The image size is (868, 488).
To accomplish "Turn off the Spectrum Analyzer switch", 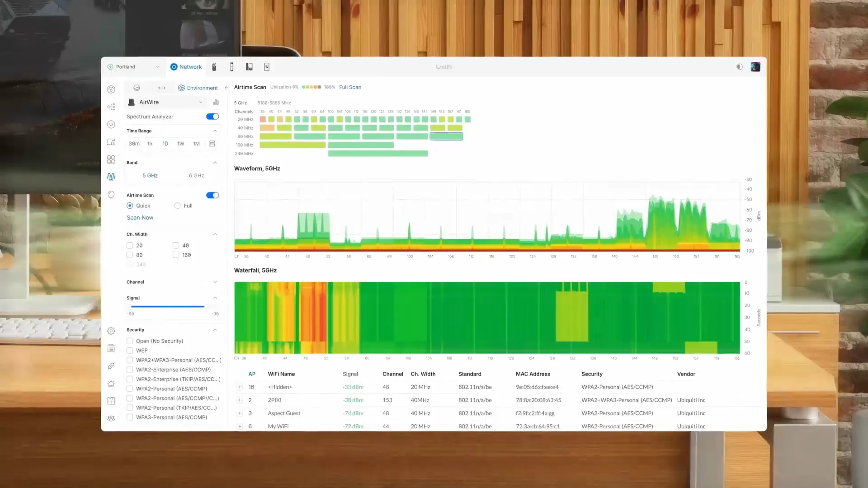I will click(x=212, y=117).
